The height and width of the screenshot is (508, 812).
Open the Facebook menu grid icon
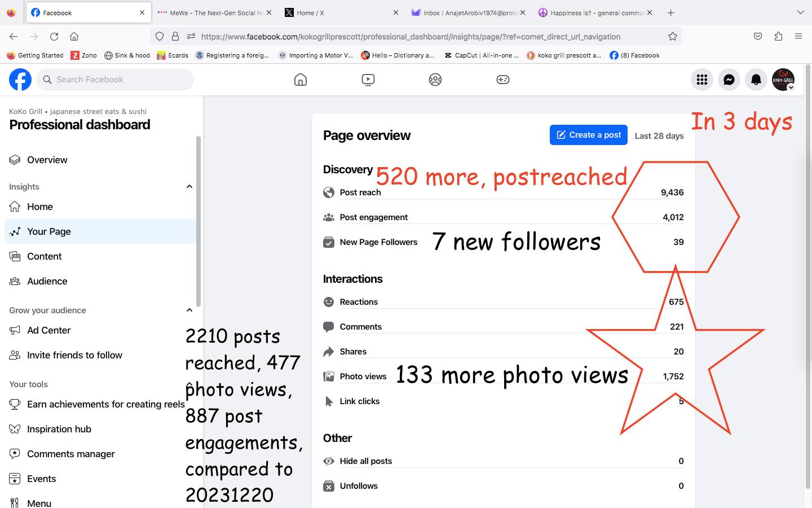click(702, 80)
